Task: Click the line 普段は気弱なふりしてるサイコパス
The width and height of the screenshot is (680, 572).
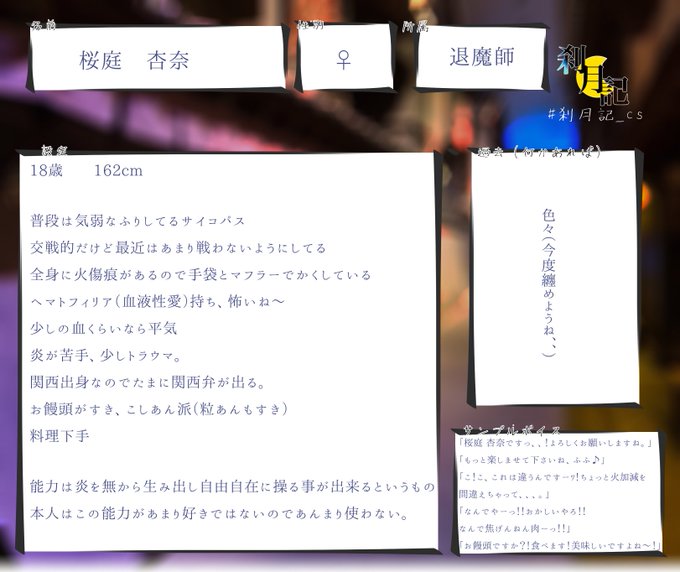Action: pos(138,221)
